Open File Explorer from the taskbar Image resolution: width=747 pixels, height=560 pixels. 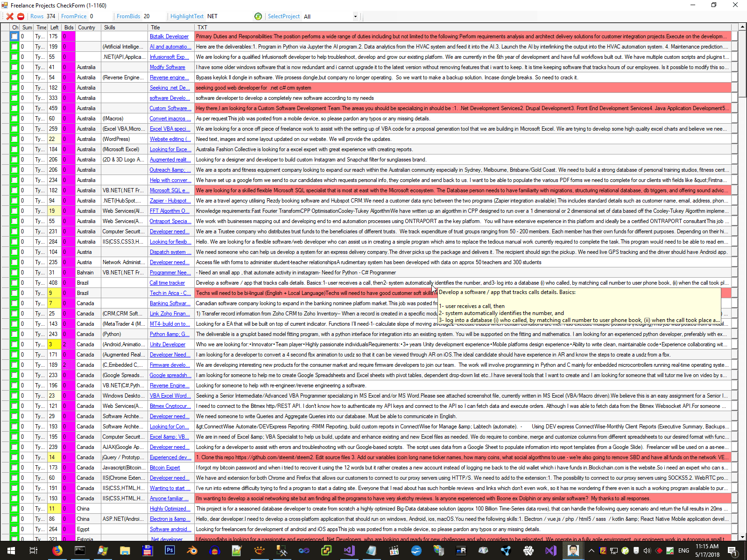125,551
